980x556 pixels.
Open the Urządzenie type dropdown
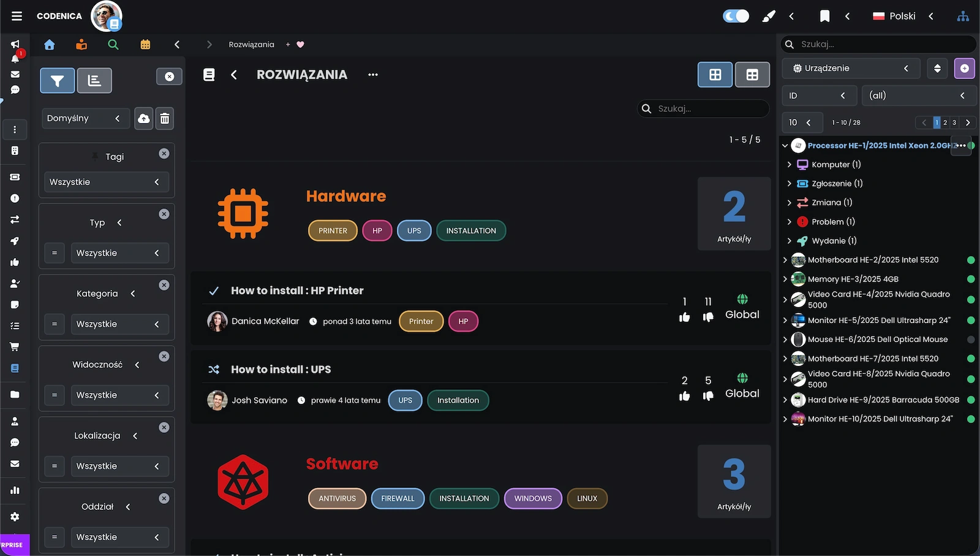[x=851, y=68]
